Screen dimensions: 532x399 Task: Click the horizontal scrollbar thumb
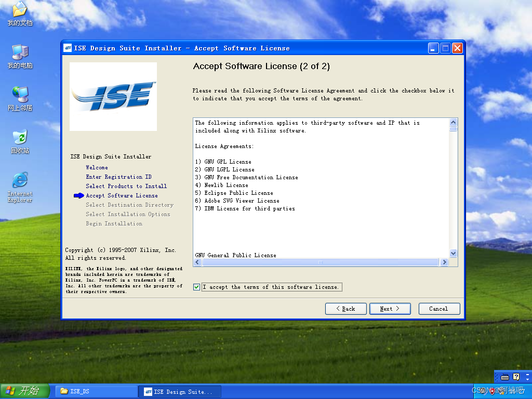coord(320,262)
